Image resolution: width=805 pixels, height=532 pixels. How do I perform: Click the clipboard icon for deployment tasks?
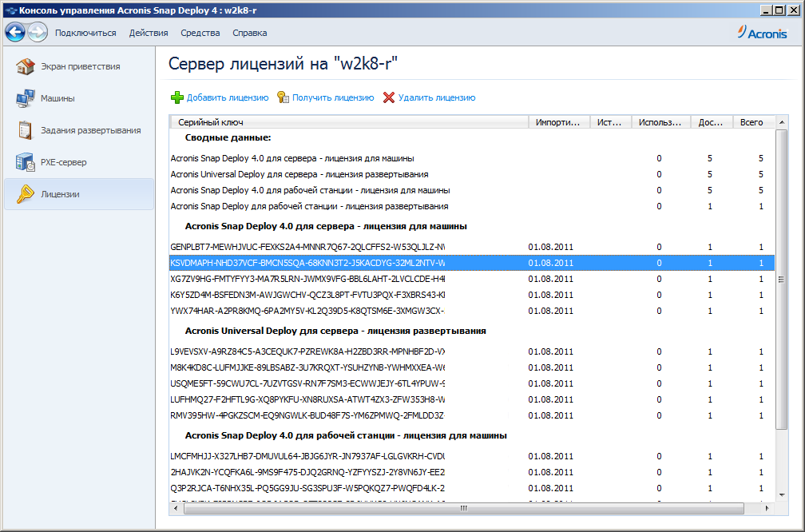(x=25, y=130)
